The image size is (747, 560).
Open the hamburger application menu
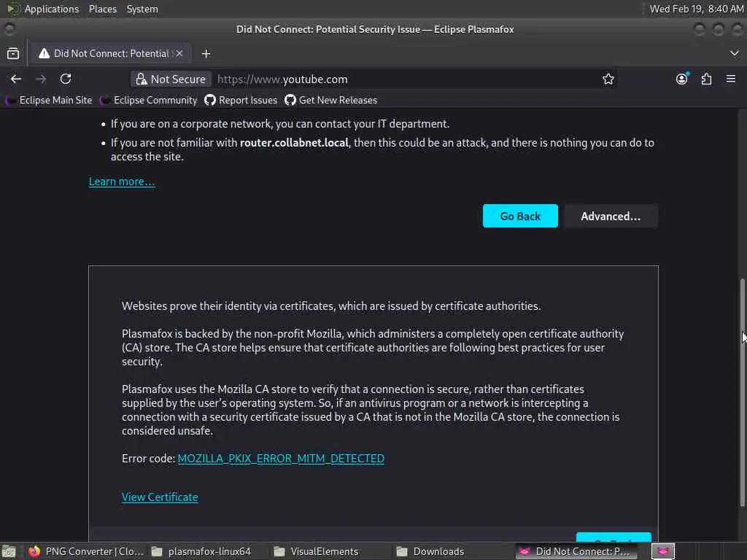(x=731, y=79)
